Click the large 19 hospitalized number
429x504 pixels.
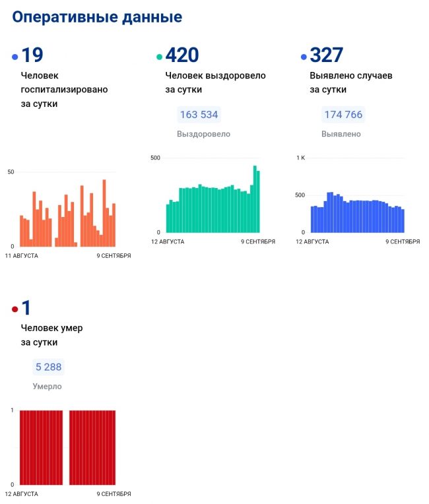[x=32, y=55]
